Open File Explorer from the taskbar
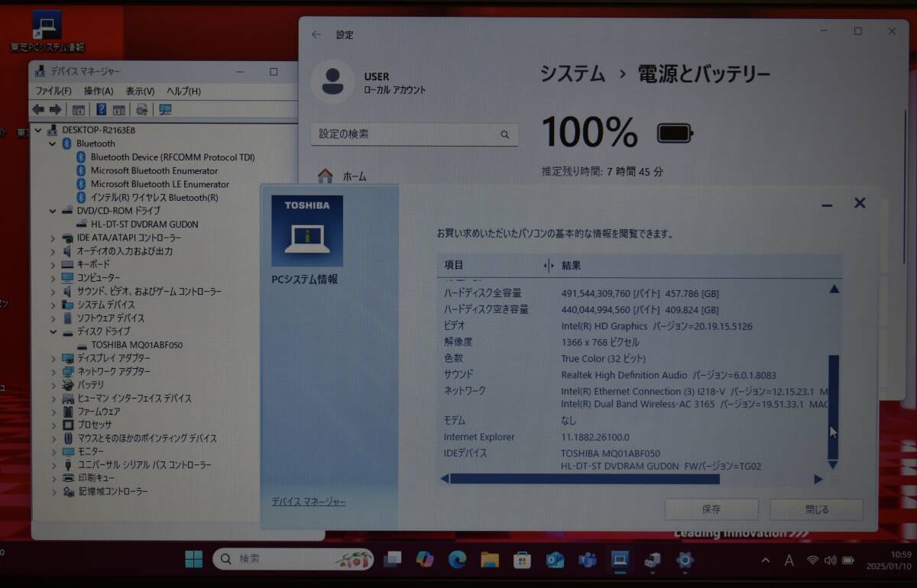 (490, 560)
